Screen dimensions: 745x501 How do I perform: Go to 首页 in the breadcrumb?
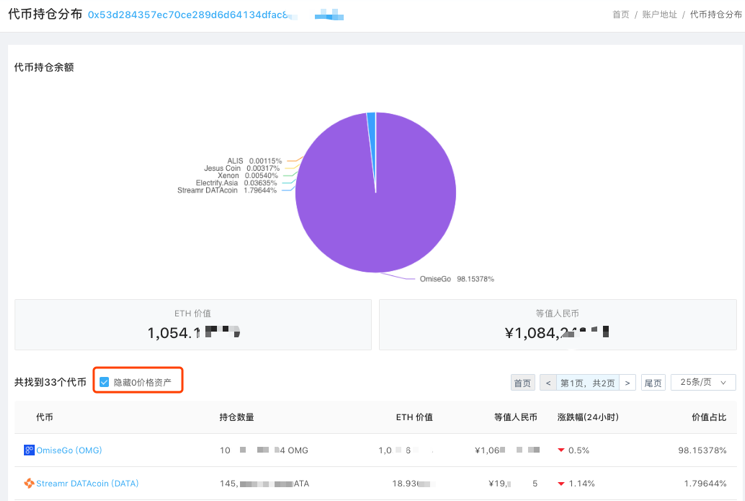tap(621, 15)
